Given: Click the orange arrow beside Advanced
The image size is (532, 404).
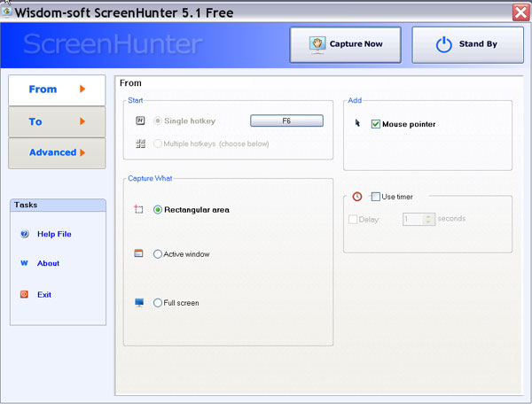Looking at the screenshot, I should coord(82,152).
